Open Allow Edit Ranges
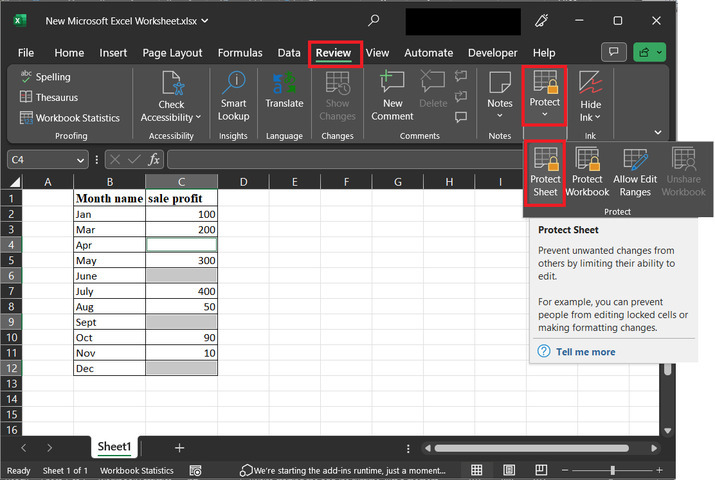 point(633,172)
